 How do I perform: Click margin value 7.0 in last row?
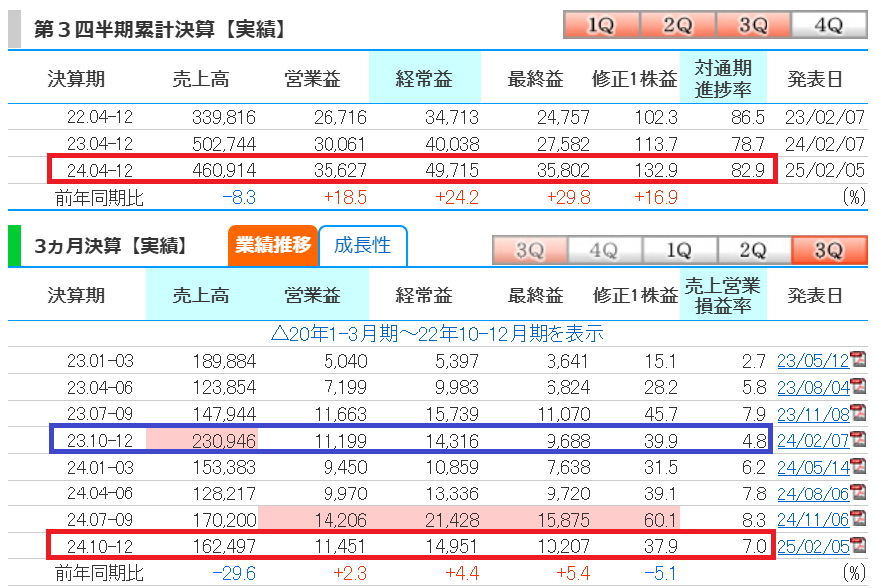754,546
